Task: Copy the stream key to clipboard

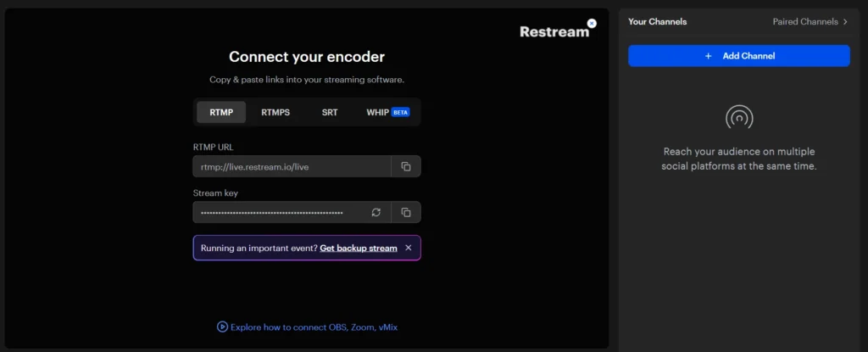Action: coord(405,212)
